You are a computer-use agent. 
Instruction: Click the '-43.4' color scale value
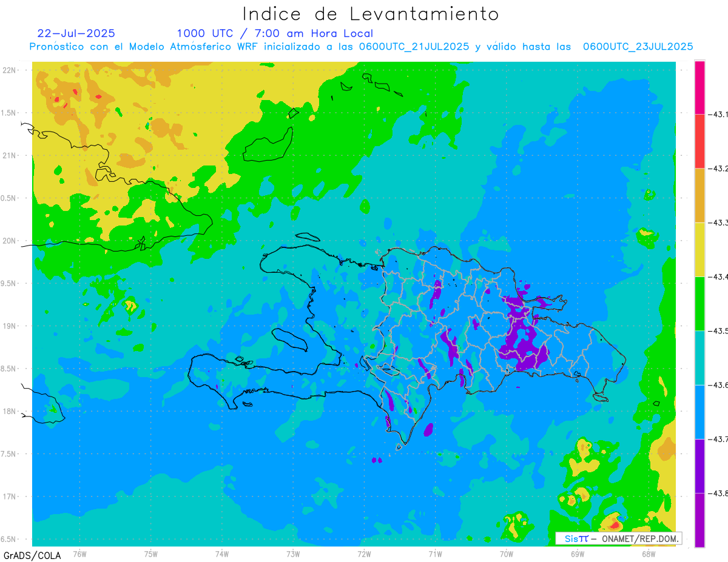[x=718, y=277]
